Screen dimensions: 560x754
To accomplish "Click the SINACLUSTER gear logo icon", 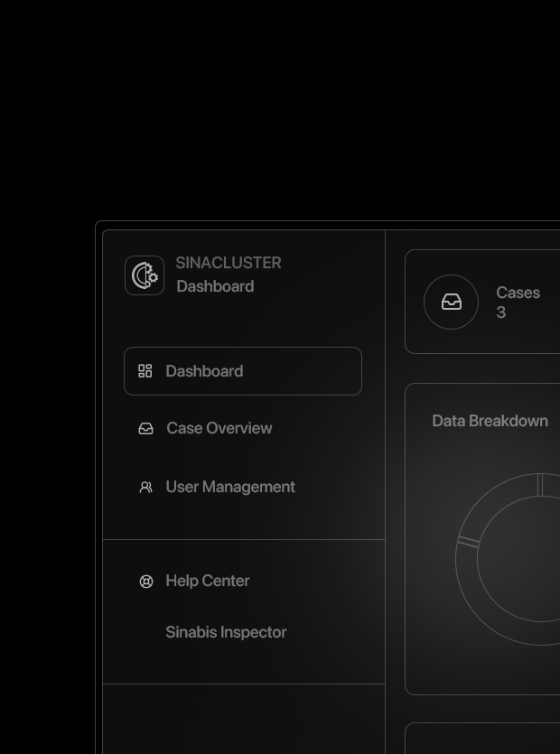I will 145,275.
